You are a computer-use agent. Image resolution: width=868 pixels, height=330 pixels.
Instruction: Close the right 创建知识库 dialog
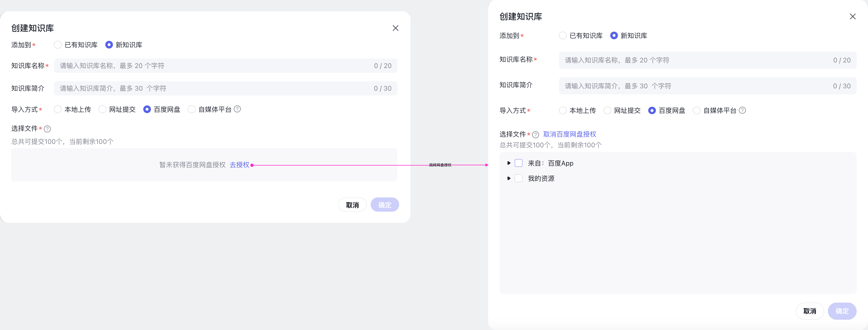click(x=853, y=16)
